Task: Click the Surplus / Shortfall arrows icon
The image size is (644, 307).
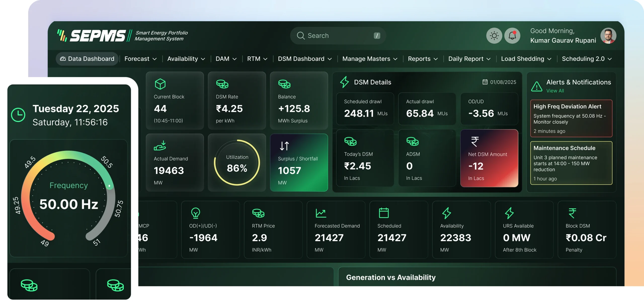Action: click(284, 146)
